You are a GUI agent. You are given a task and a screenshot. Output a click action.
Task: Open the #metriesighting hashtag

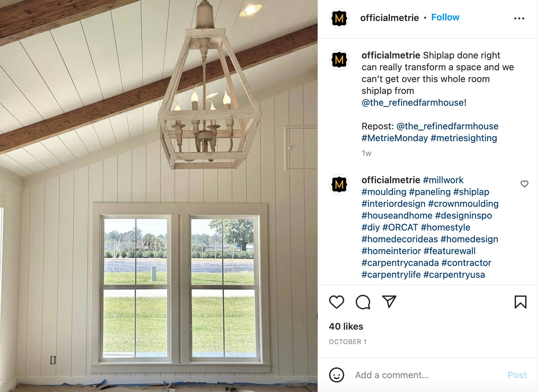point(463,138)
